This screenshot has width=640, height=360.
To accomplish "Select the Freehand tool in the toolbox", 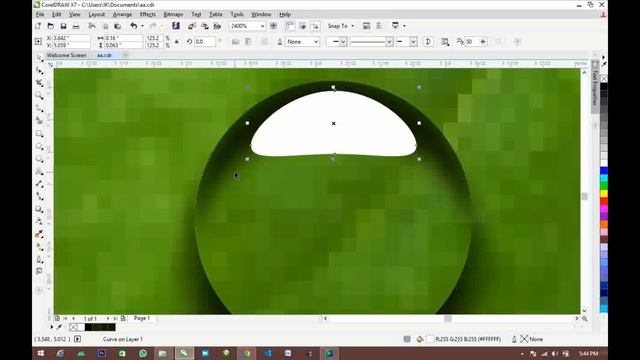I will click(39, 109).
